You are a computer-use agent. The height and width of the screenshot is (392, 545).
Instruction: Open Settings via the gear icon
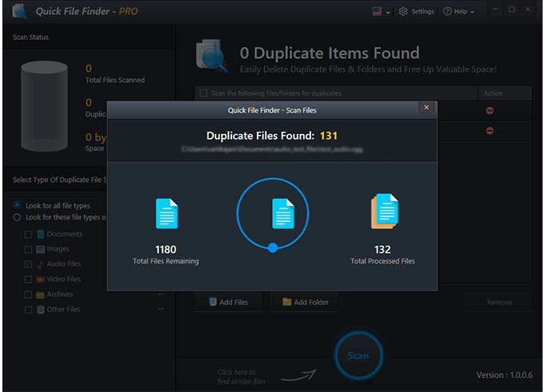(403, 12)
